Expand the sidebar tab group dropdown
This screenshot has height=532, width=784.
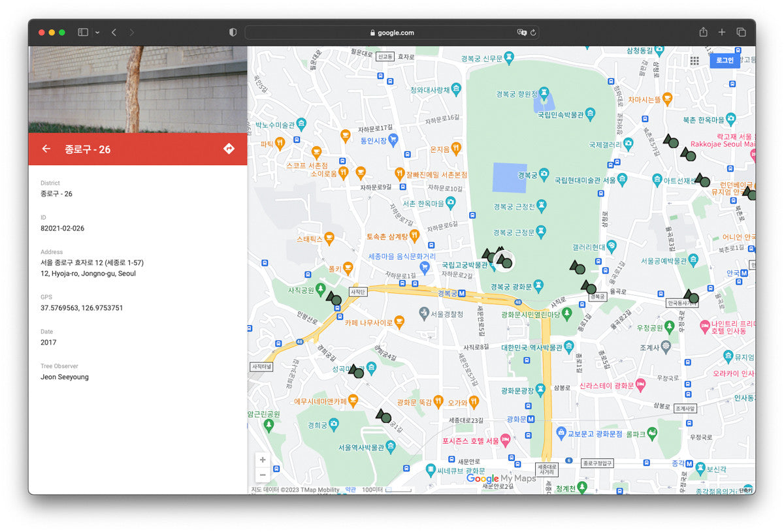tap(97, 32)
